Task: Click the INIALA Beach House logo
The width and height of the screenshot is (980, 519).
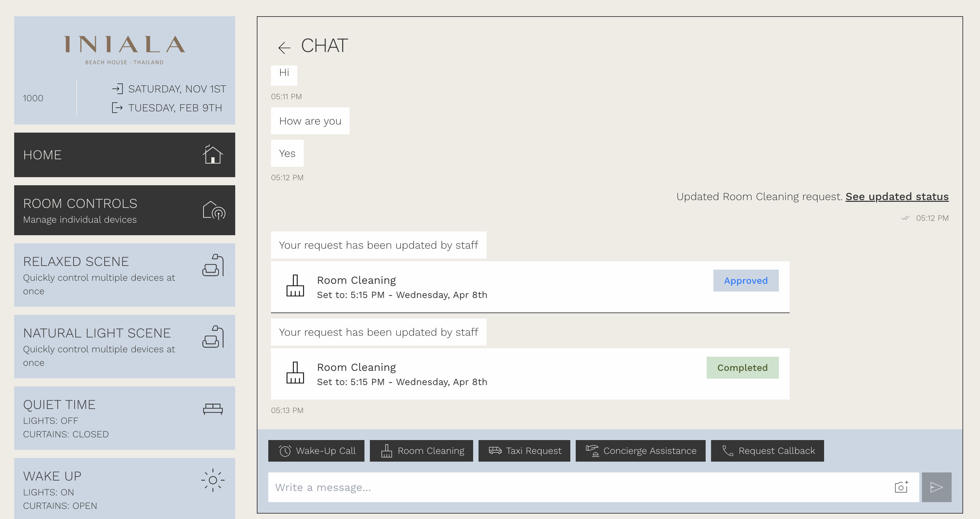Action: point(125,50)
